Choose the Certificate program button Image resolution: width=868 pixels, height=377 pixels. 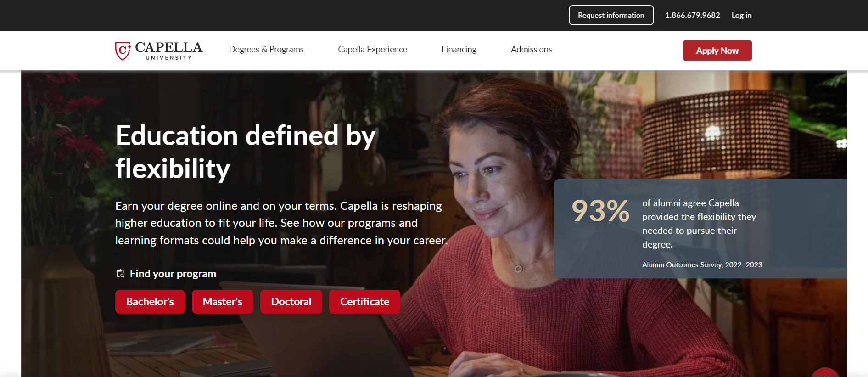[x=364, y=302]
